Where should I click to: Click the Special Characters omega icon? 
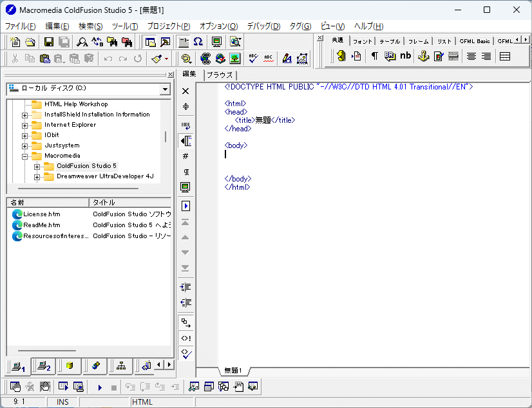(x=198, y=42)
